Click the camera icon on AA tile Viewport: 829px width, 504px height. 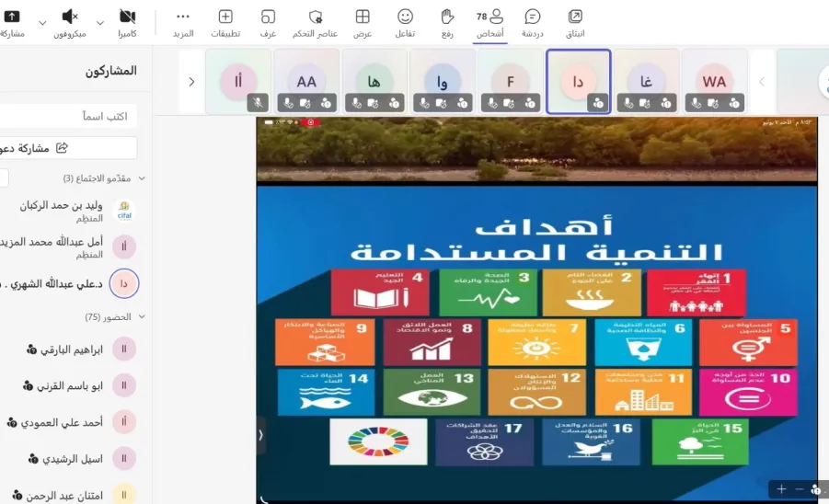pyautogui.click(x=305, y=104)
